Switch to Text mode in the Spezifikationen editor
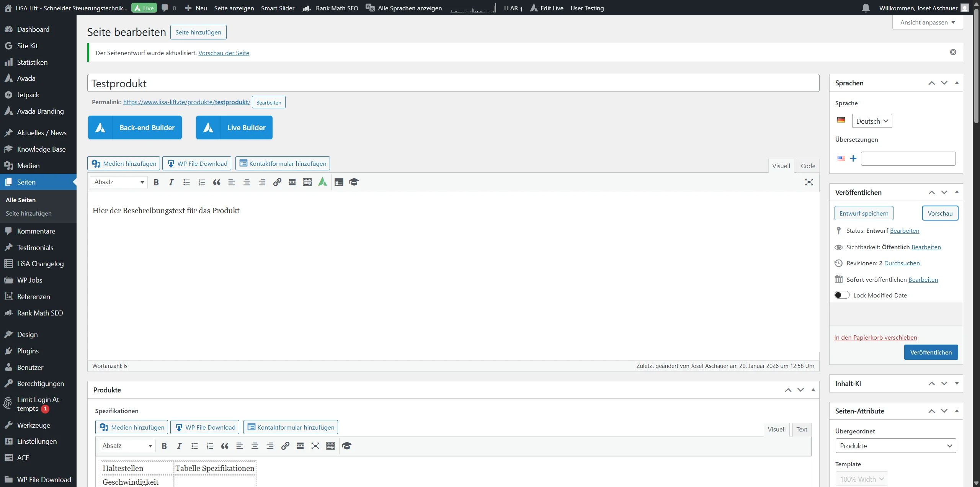980x487 pixels. click(x=802, y=429)
